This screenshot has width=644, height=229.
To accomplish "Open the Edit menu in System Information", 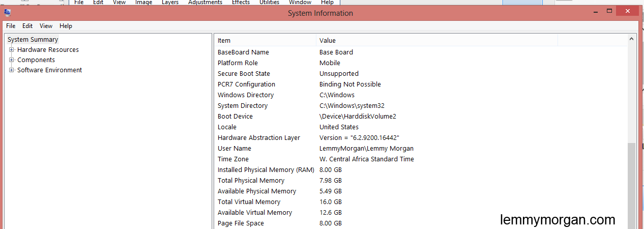I will click(27, 26).
